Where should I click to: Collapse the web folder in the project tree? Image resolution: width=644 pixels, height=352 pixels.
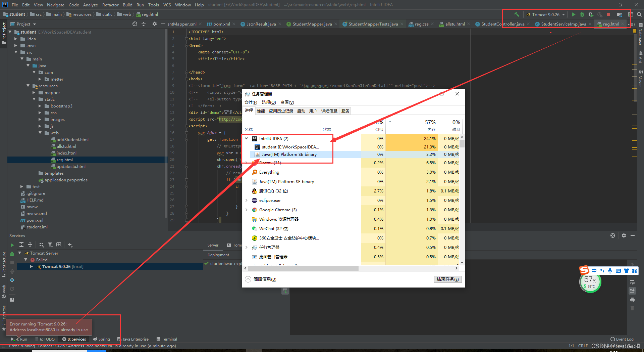pyautogui.click(x=40, y=133)
